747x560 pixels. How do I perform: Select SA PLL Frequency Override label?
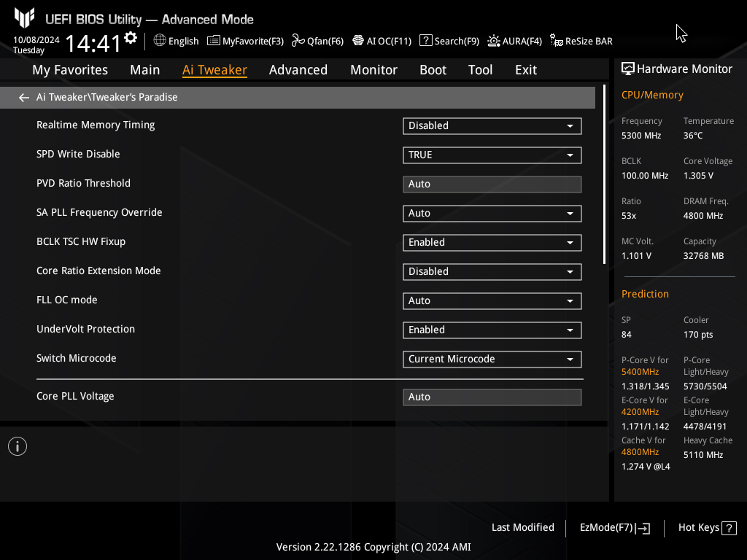tap(99, 213)
